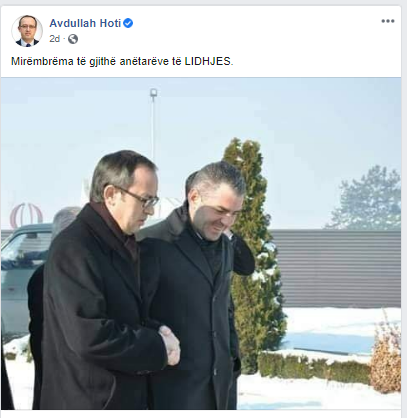The width and height of the screenshot is (407, 418).
Task: Click the frosted pine tree above the fence
Action: pyautogui.click(x=367, y=198)
